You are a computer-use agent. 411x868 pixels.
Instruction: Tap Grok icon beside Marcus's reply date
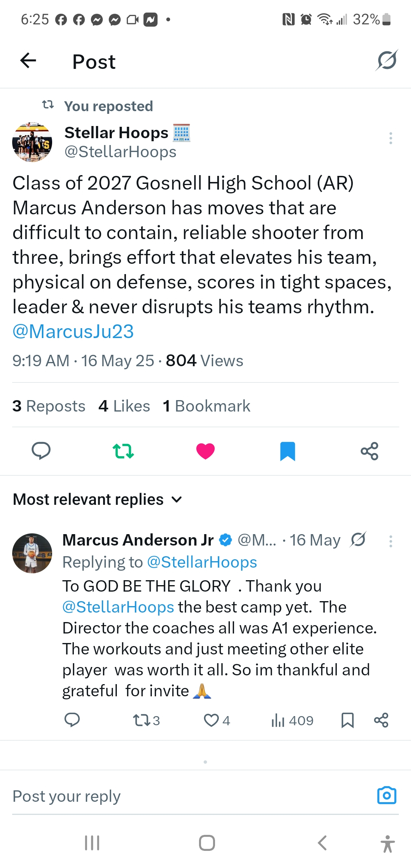358,539
